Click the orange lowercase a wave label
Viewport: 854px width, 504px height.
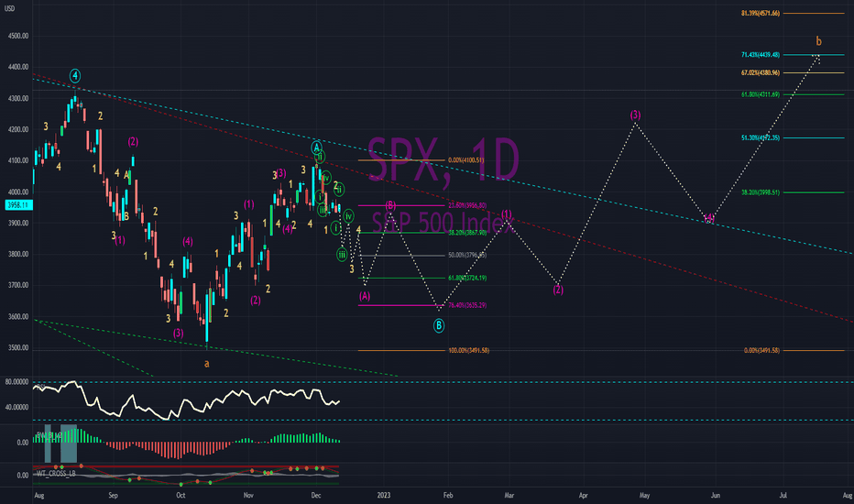[x=206, y=364]
